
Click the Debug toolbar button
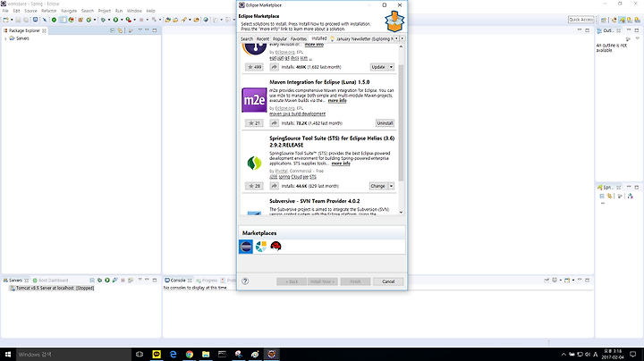click(x=103, y=20)
